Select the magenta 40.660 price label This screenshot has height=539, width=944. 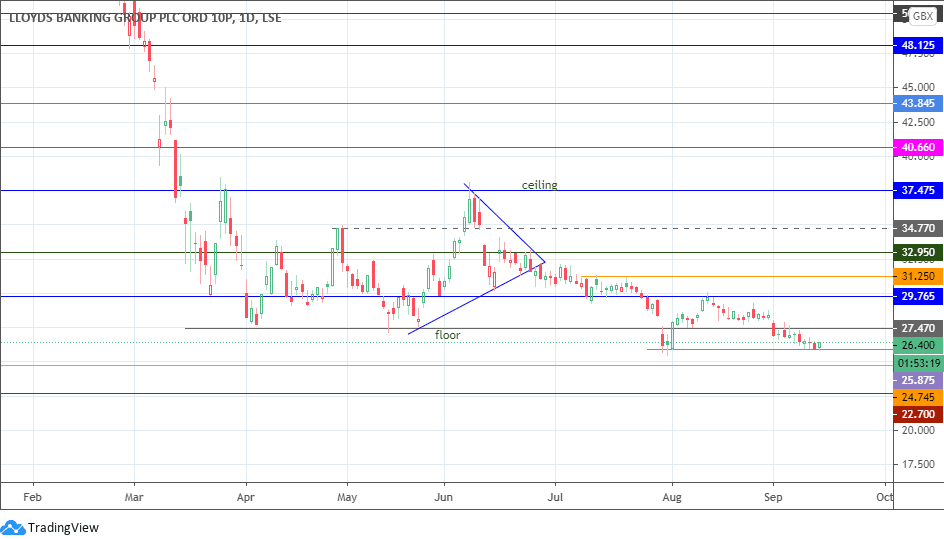(918, 148)
